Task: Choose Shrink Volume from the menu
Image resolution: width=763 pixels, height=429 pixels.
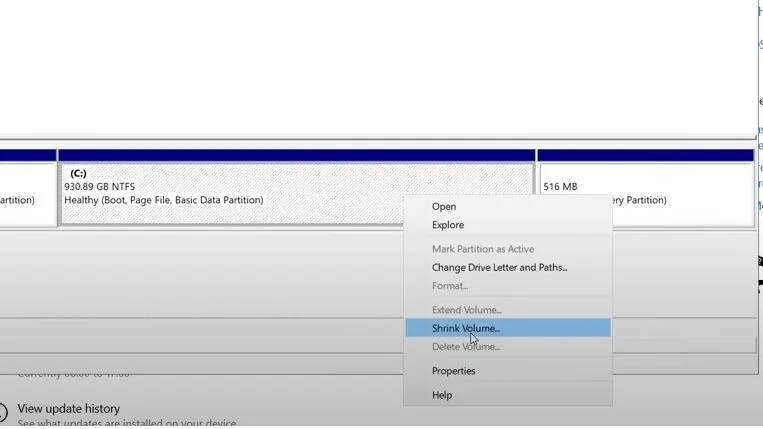Action: pyautogui.click(x=508, y=328)
